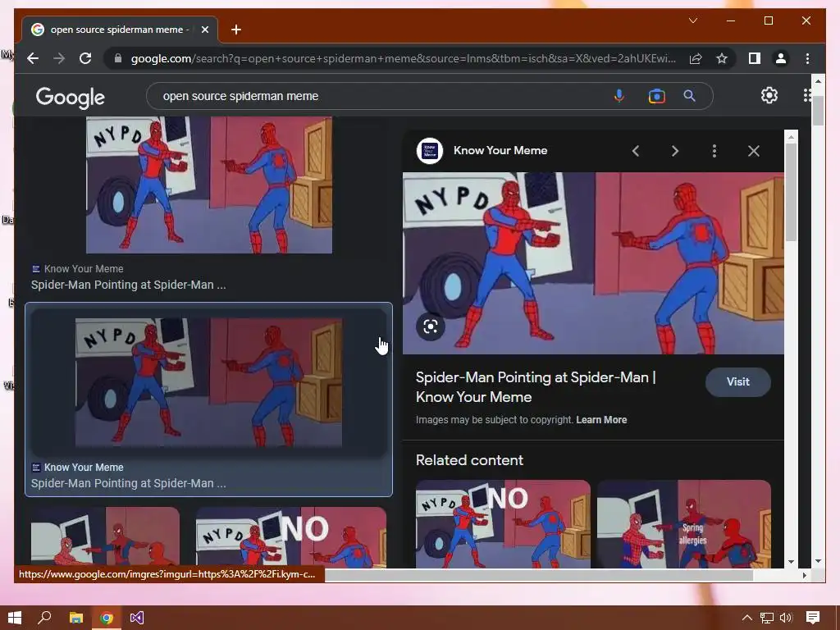Click highlighted result's 'Know Your Meme' source label
Viewport: 840px width, 630px height.
pyautogui.click(x=84, y=467)
